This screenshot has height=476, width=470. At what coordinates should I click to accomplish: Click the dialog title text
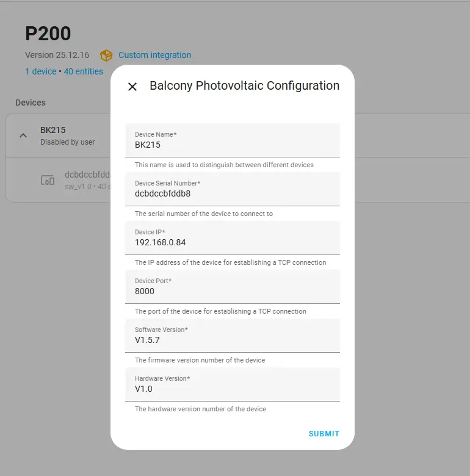244,86
